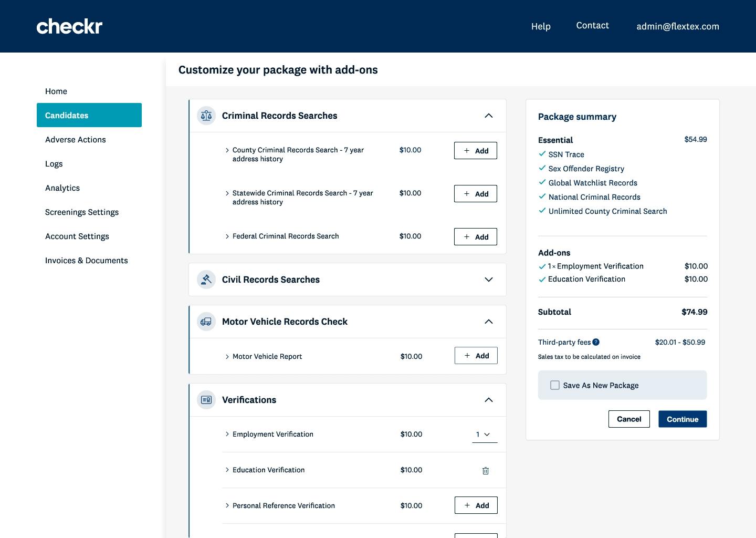Viewport: 756px width, 538px height.
Task: Click the Motor Vehicle truck icon
Action: click(x=206, y=322)
